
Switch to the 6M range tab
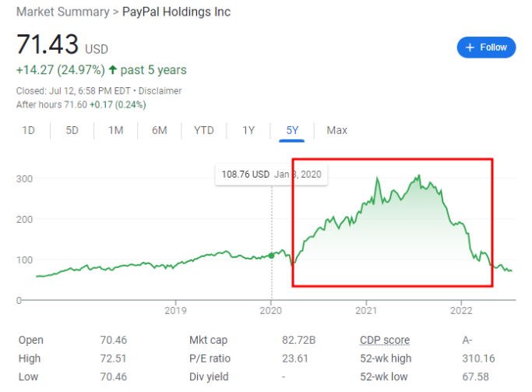pos(160,130)
